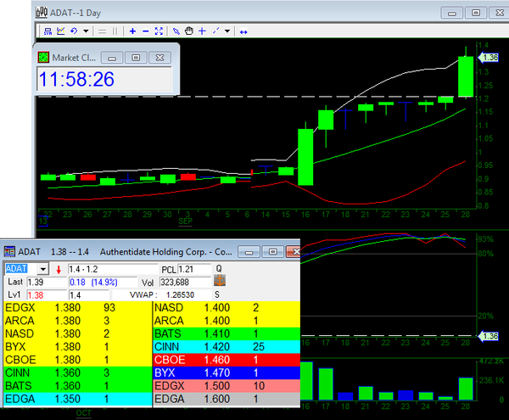509x420 pixels.
Task: Open the symbol link icon in chart toolbar
Action: [48, 31]
